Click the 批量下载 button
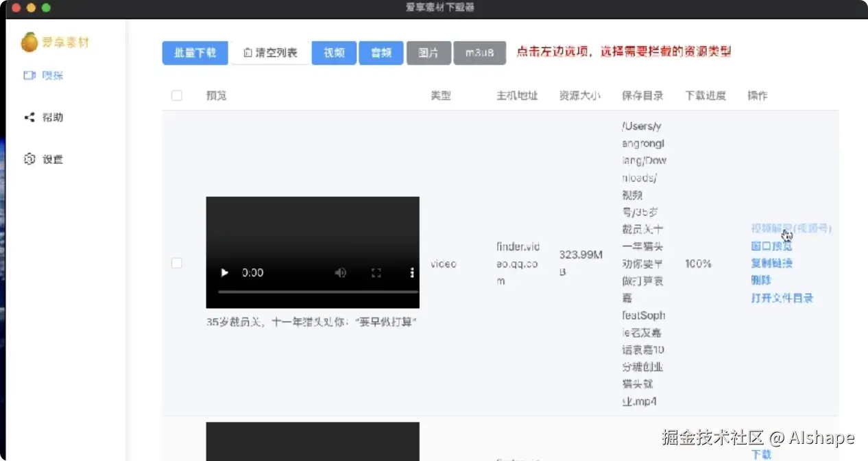 click(x=195, y=53)
